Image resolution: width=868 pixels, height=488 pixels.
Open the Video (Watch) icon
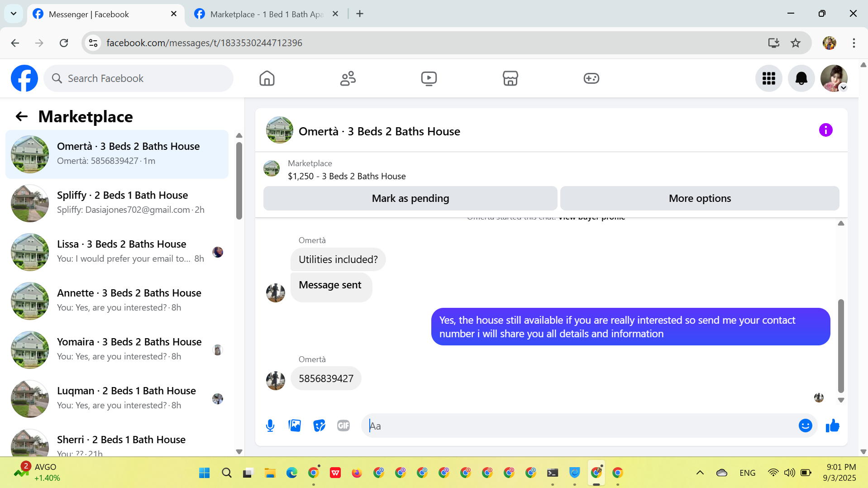tap(429, 78)
